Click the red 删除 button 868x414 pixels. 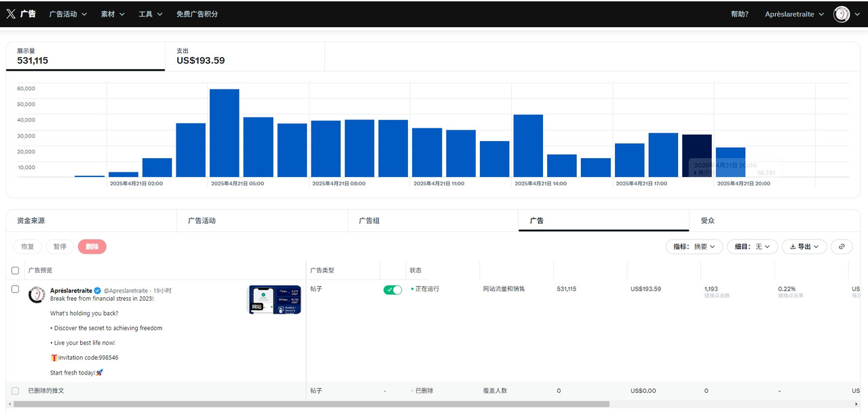tap(92, 246)
